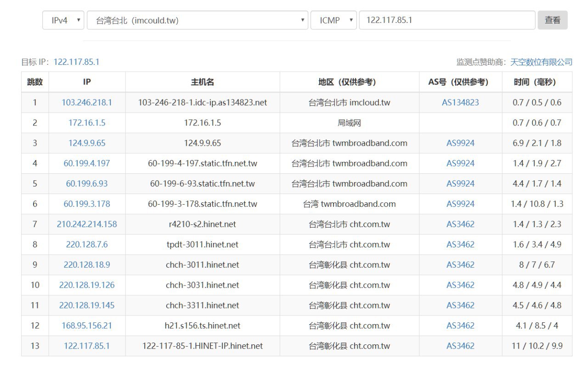Click AS3462 link in hop 7 row
Viewport: 588px width, 366px height.
pyautogui.click(x=460, y=224)
